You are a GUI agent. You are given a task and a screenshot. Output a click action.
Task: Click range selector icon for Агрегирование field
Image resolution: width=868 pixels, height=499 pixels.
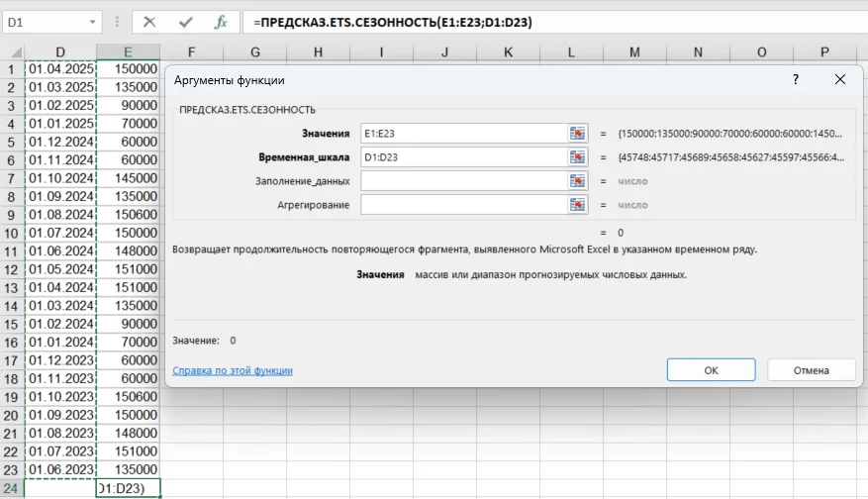(578, 204)
